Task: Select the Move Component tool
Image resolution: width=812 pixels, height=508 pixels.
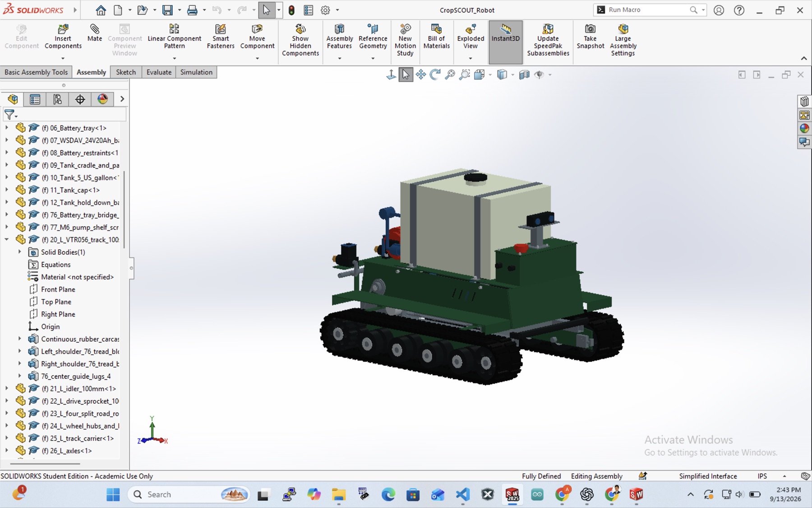Action: point(257,36)
